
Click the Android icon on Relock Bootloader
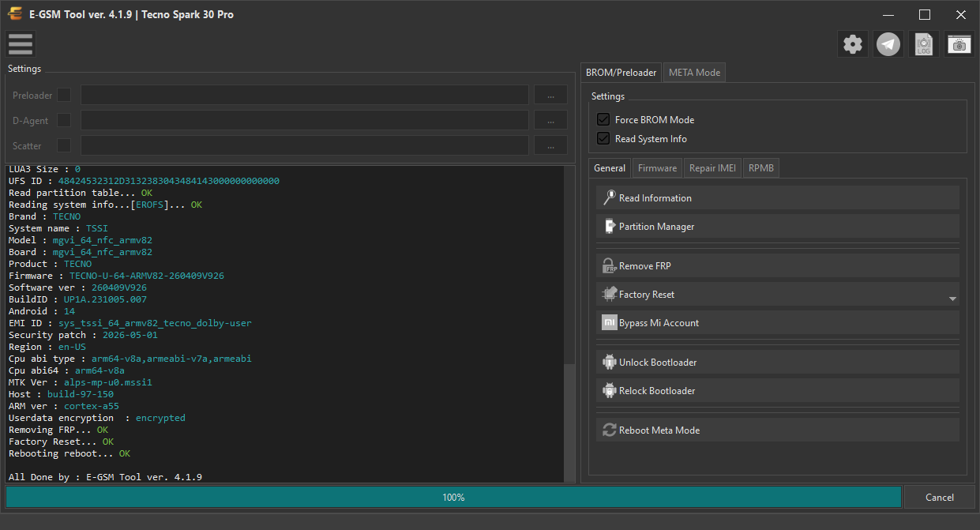point(609,391)
